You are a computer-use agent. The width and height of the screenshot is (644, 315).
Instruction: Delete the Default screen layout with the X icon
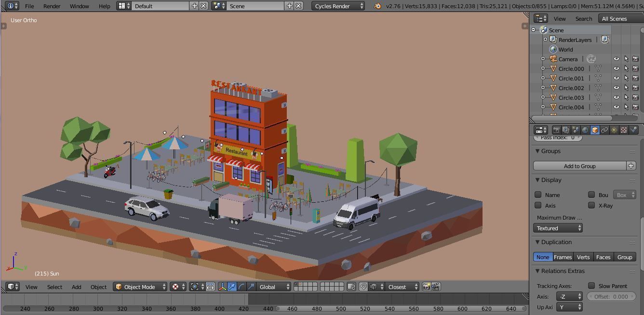click(x=203, y=6)
